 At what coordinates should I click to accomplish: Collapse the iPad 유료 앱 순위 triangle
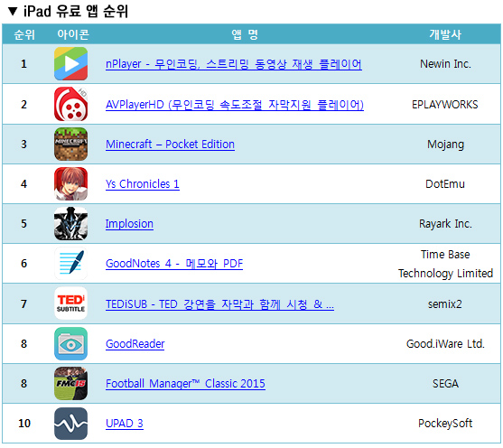(13, 12)
